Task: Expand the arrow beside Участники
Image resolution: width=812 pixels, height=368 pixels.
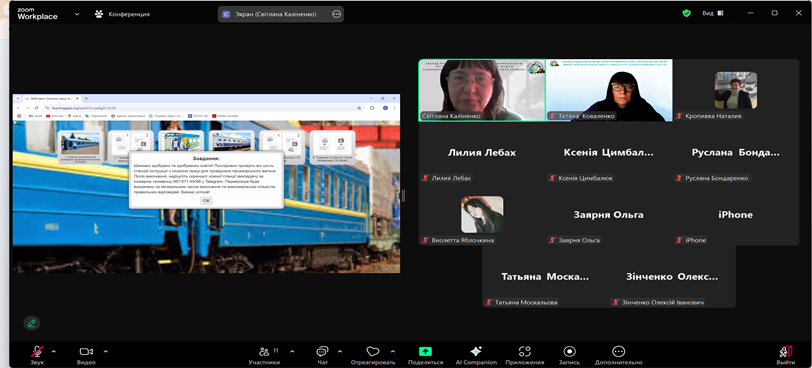Action: [x=292, y=351]
